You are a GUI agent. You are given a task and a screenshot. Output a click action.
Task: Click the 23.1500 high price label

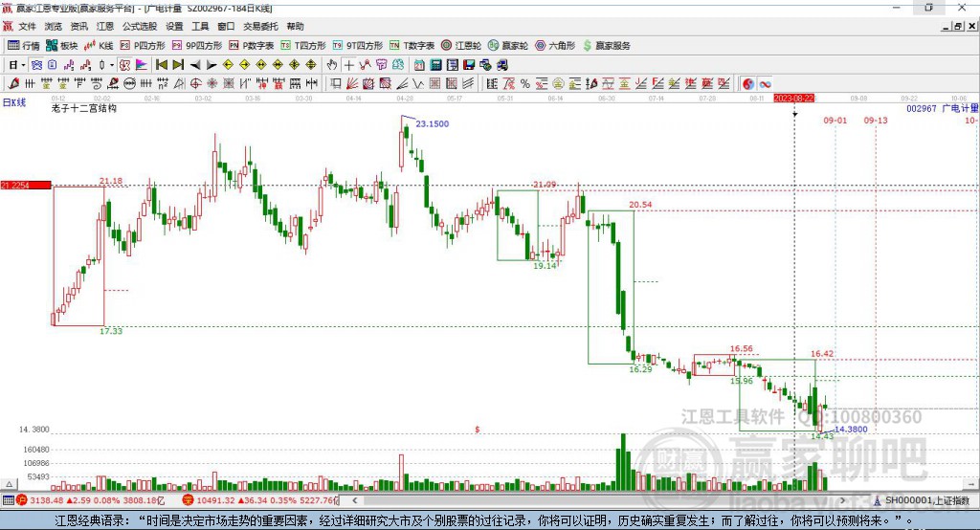click(432, 123)
